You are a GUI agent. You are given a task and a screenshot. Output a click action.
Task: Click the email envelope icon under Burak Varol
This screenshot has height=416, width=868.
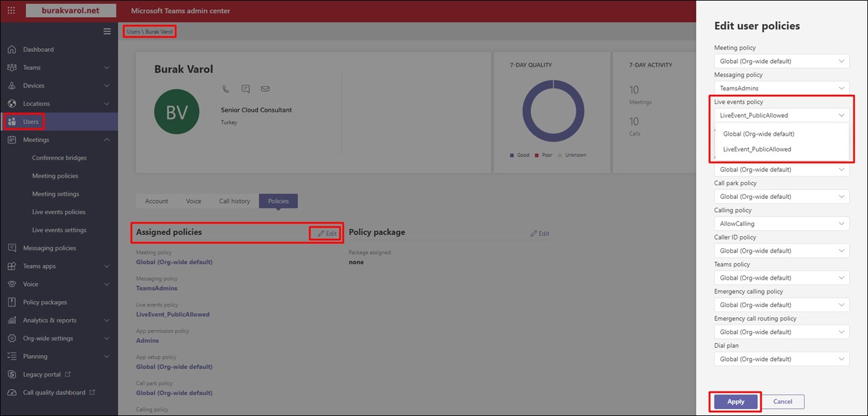pos(265,89)
